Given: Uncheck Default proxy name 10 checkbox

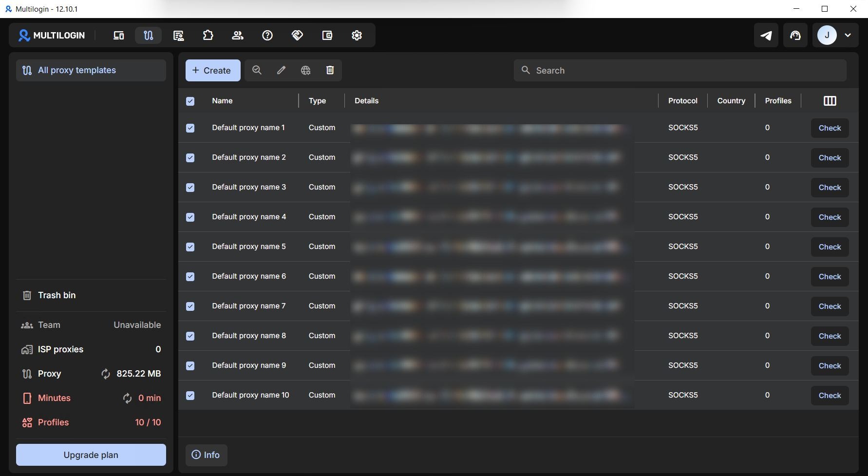Looking at the screenshot, I should [x=190, y=395].
